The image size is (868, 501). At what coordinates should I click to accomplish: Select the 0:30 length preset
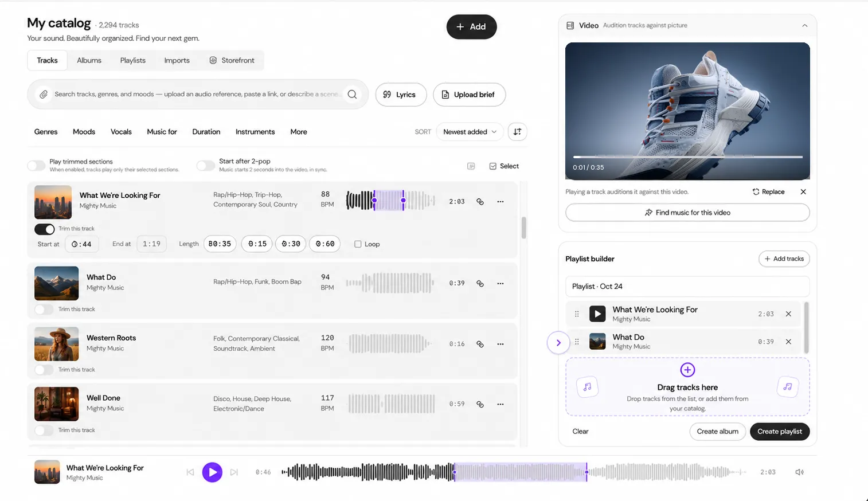pos(291,244)
